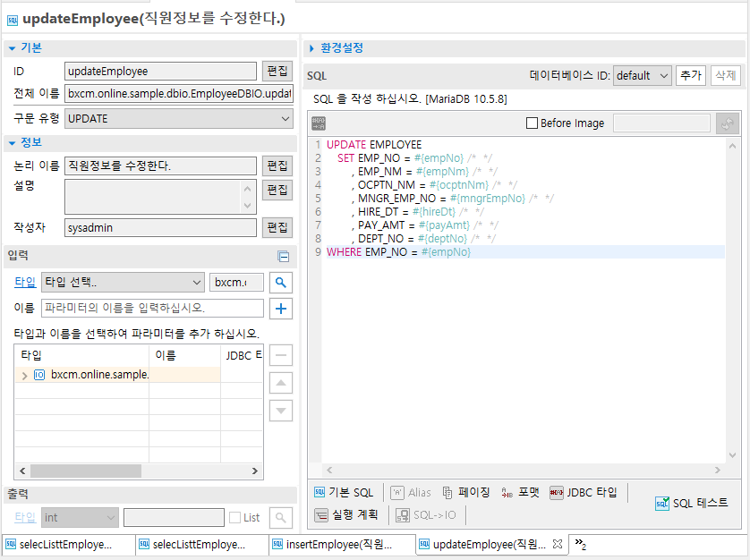Viewport: 750px width, 560px height.
Task: Expand the bxcm.online.sample tree row
Action: coord(24,375)
